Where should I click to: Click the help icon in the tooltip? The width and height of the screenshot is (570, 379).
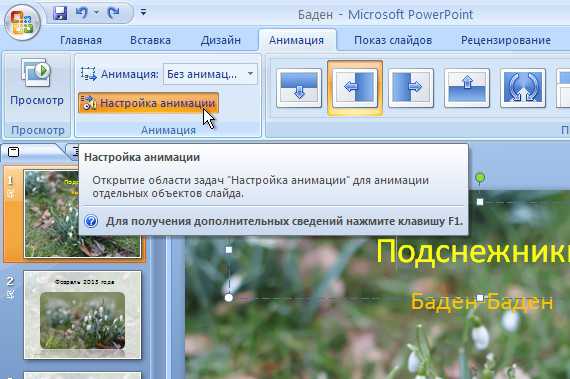click(x=91, y=221)
